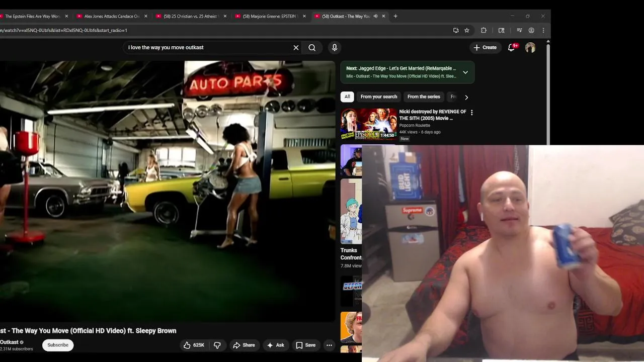The image size is (644, 362).
Task: Bookmark this page with star icon
Action: tap(467, 30)
